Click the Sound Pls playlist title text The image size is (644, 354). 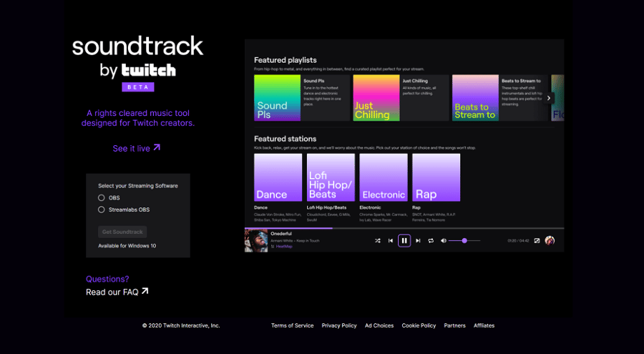(314, 81)
